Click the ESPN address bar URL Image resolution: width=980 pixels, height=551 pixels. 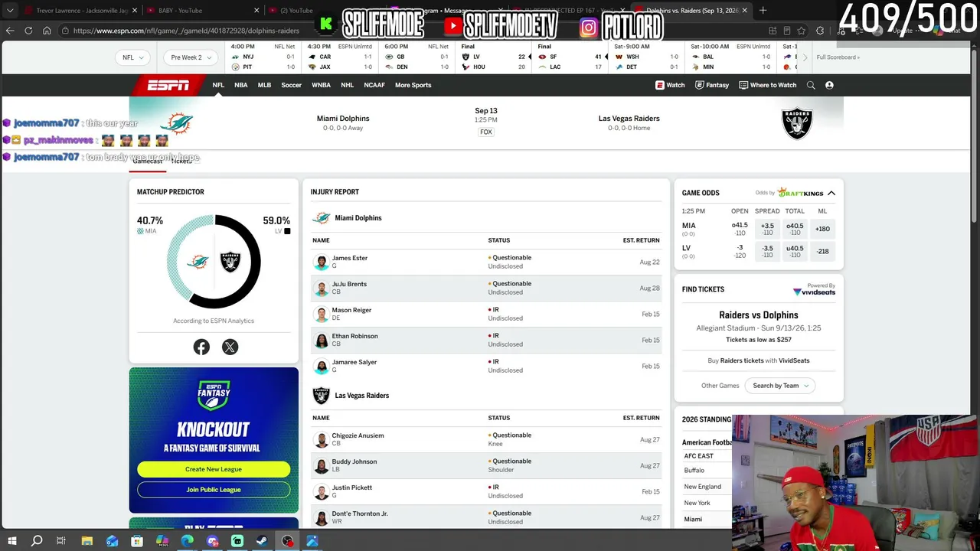point(186,31)
